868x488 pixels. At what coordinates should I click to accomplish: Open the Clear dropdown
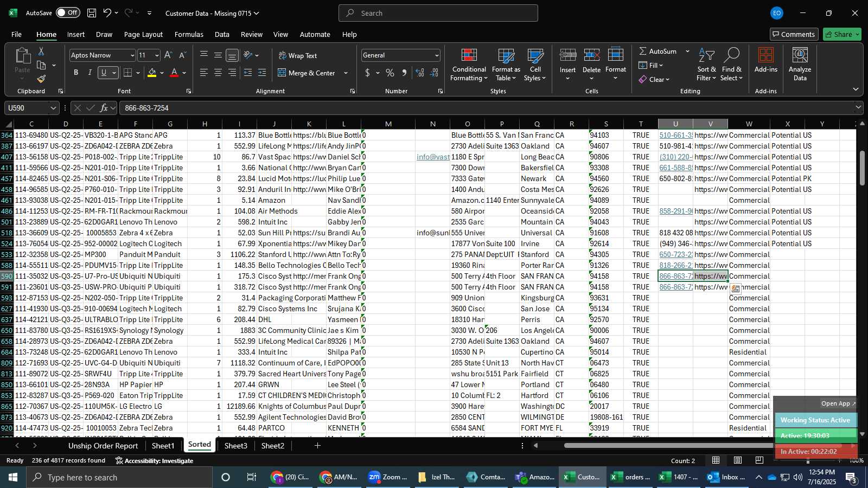click(654, 79)
